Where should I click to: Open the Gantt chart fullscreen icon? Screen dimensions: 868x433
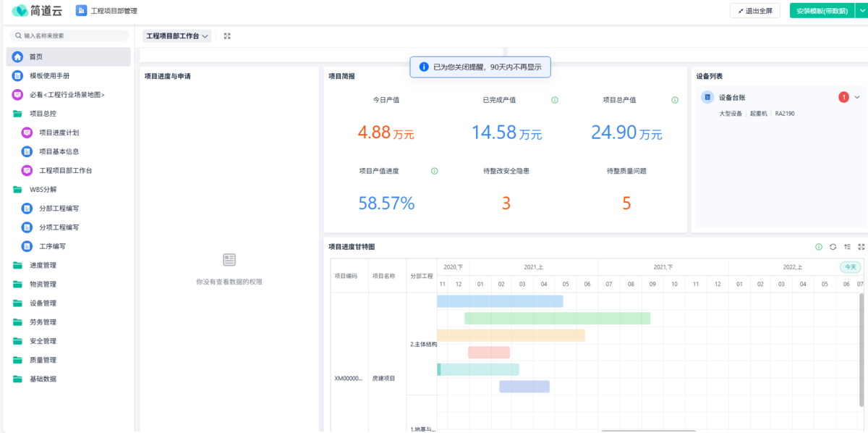[861, 247]
